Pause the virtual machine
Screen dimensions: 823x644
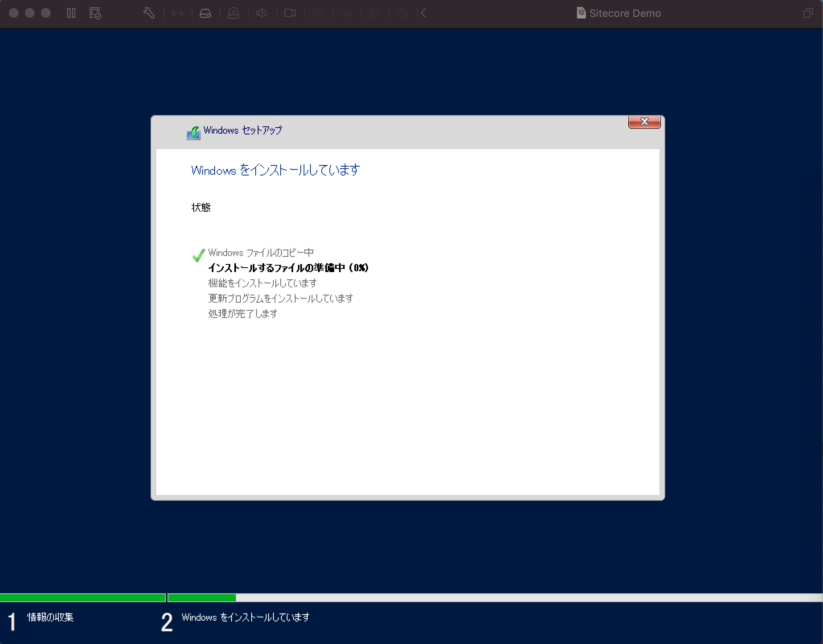(71, 13)
